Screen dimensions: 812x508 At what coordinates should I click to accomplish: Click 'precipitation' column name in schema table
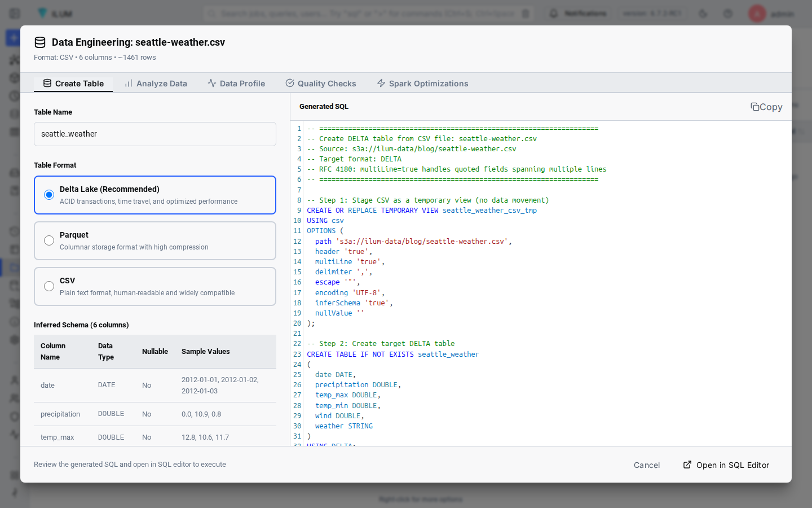[x=60, y=414]
